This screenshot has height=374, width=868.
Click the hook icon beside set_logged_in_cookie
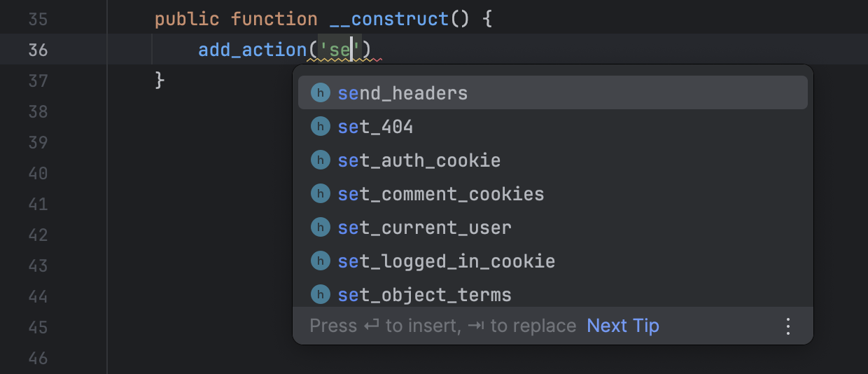tap(320, 261)
